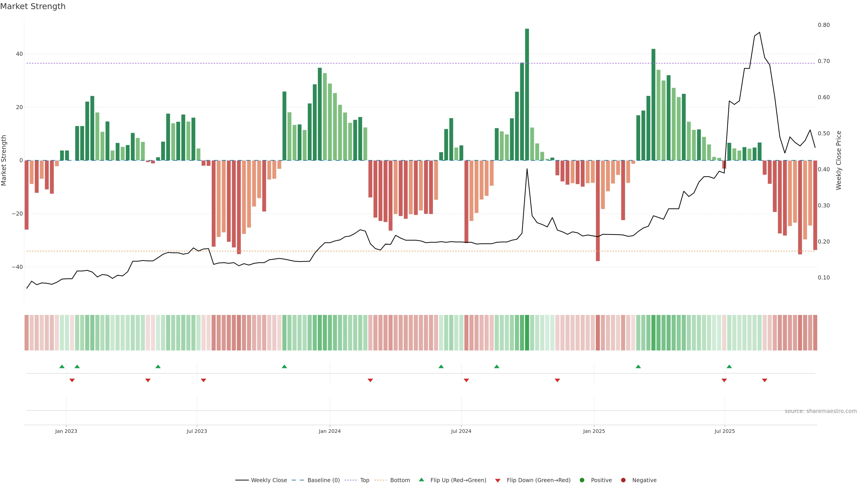Click the Flip Down red triangle legend icon
868x488 pixels.
click(498, 481)
